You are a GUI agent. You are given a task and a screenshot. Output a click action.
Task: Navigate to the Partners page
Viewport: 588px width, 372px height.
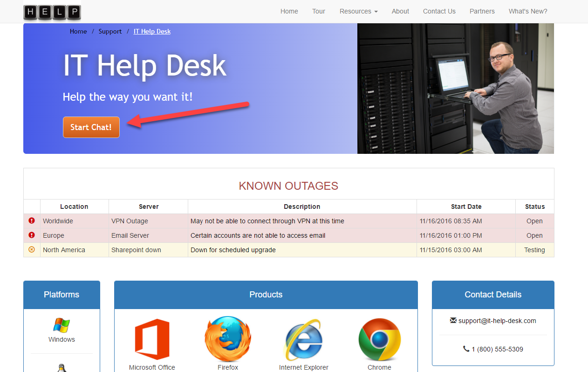point(482,11)
